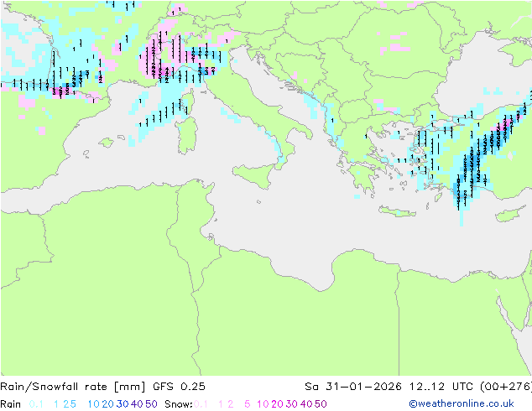Select the Snow 40 legend color value
Viewport: 532px width, 411px height.
tap(306, 404)
